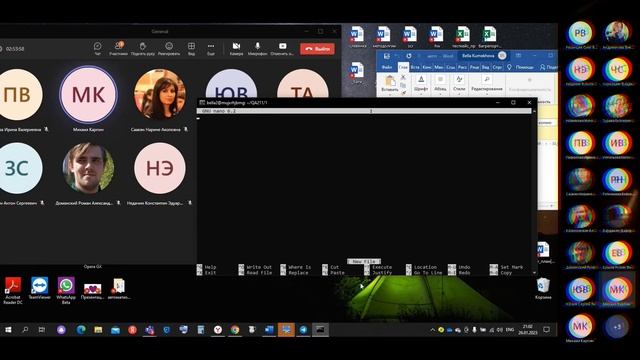Select the dark-haired woman's participant photo
Viewport: 640px width, 360px height.
[x=160, y=95]
